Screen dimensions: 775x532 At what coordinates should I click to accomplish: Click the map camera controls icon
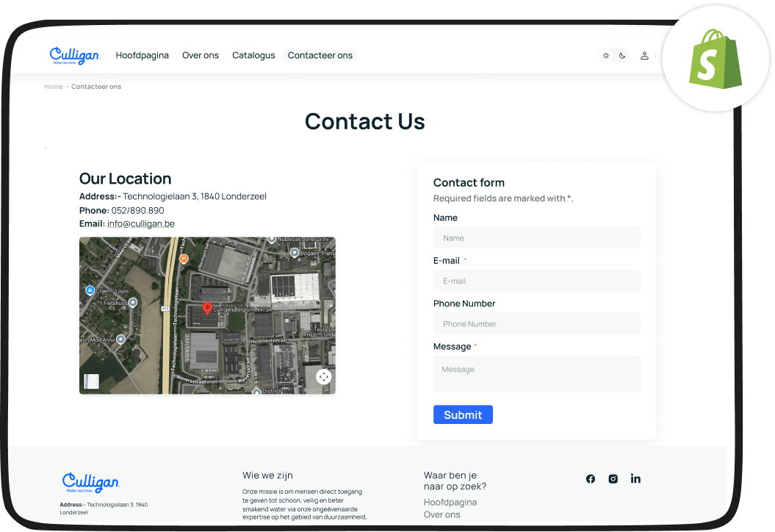point(324,377)
